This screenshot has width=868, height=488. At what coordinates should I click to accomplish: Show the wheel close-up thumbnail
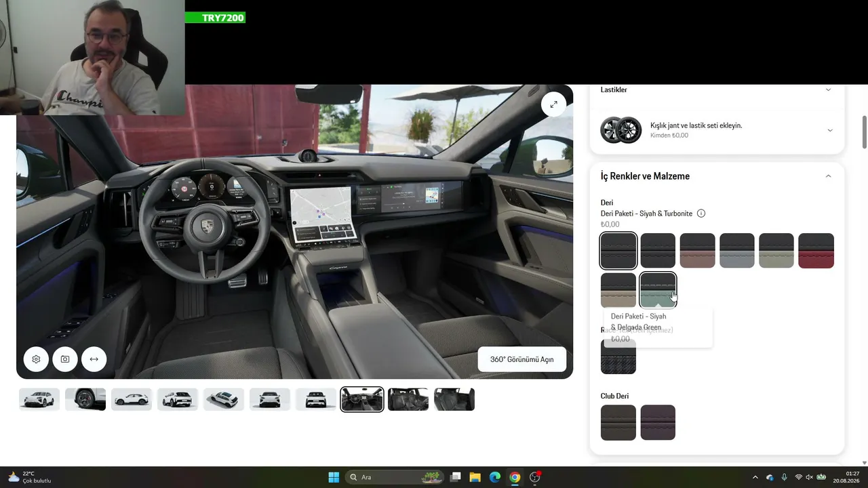click(85, 399)
